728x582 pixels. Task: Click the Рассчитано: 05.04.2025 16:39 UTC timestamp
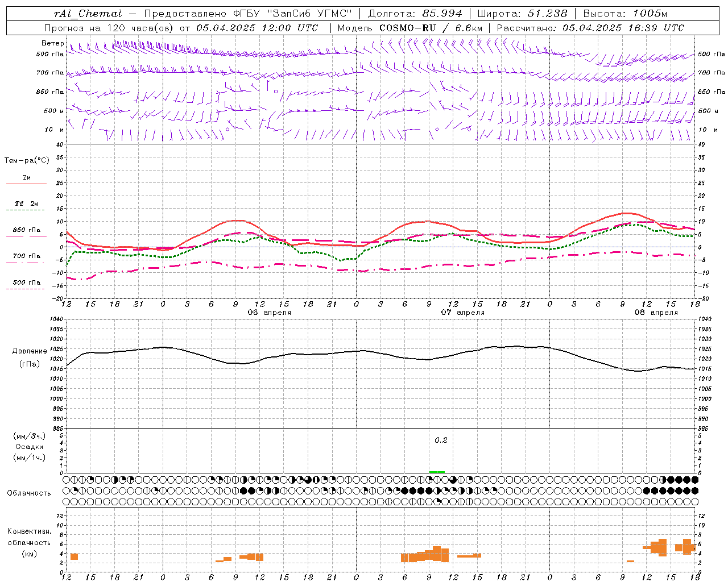click(x=590, y=28)
